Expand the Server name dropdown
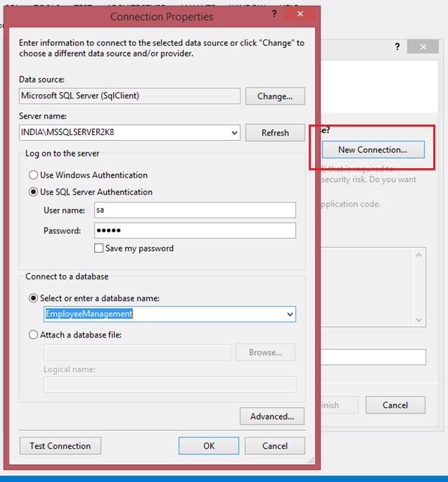The height and width of the screenshot is (482, 448). [235, 133]
